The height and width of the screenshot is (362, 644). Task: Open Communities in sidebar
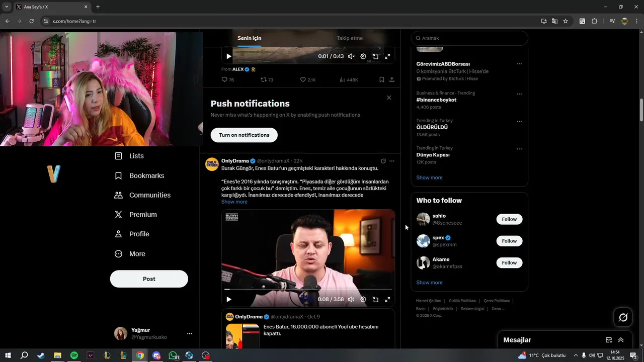[x=142, y=195]
